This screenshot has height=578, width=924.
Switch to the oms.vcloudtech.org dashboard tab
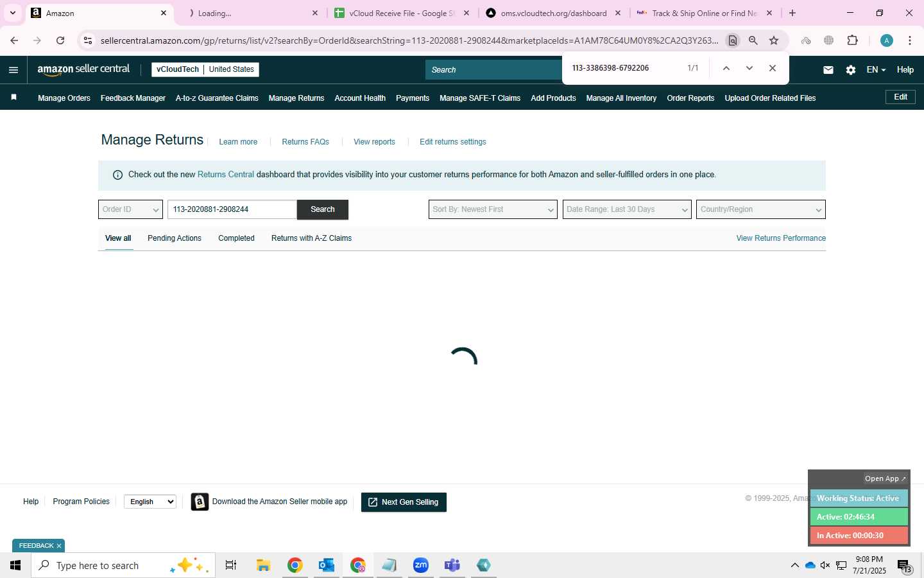point(553,13)
